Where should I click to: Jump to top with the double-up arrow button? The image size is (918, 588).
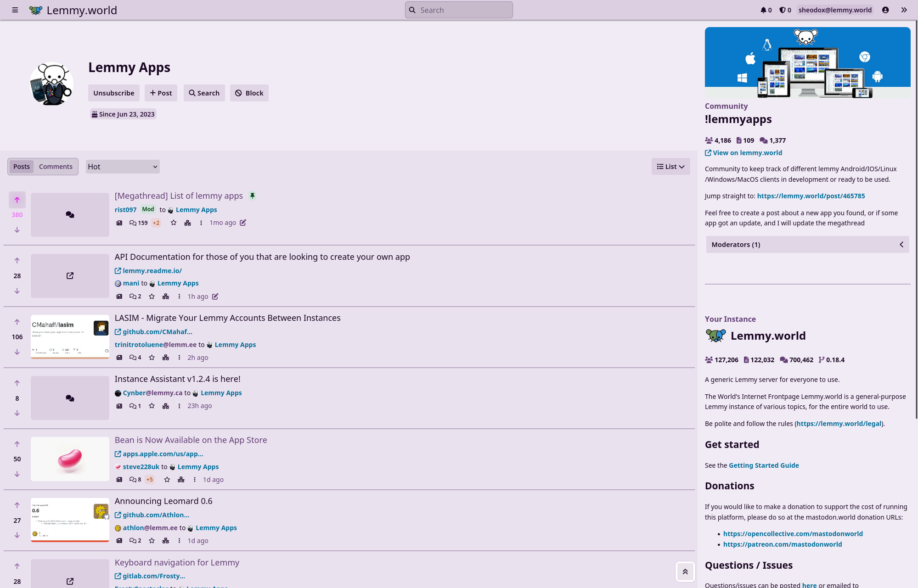tap(685, 571)
